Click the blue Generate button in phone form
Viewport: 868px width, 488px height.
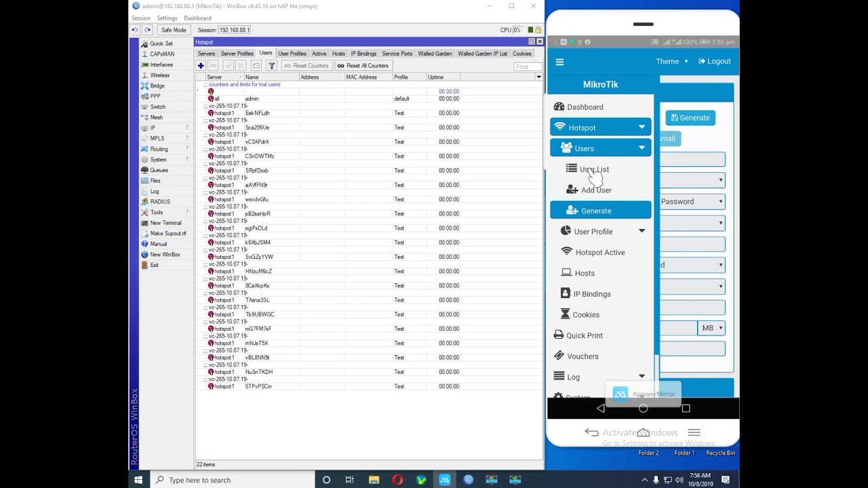[690, 118]
